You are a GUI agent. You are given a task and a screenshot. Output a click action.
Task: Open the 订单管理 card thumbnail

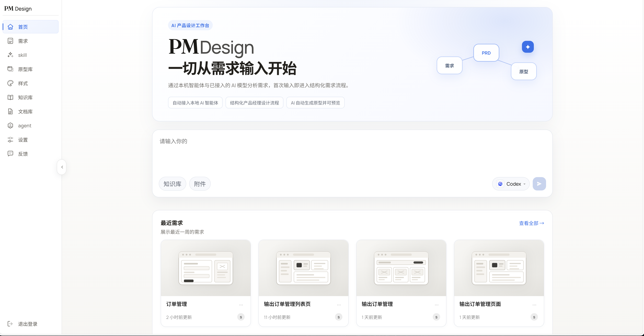206,268
